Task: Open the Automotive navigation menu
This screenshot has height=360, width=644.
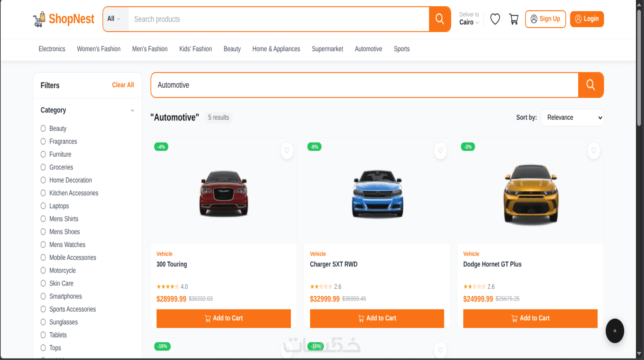Action: coord(369,49)
